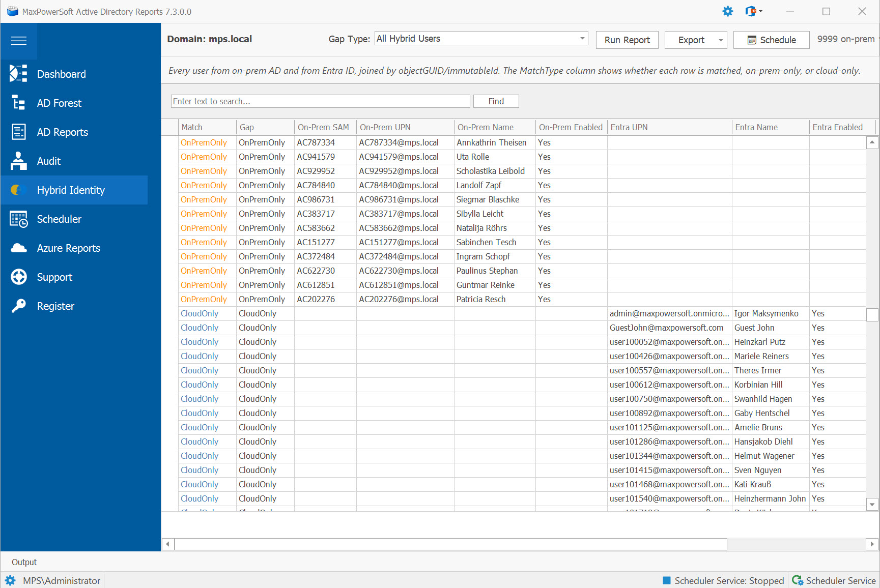The height and width of the screenshot is (588, 880).
Task: Click the Schedule button
Action: click(772, 40)
